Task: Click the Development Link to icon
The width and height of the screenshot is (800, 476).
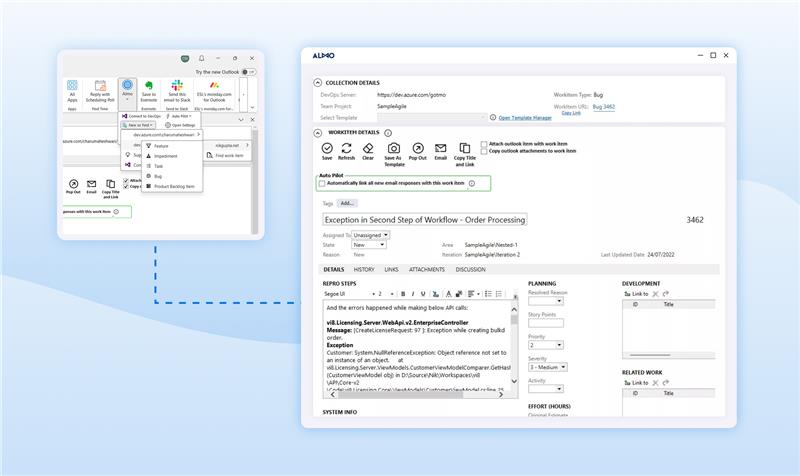Action: 627,294
